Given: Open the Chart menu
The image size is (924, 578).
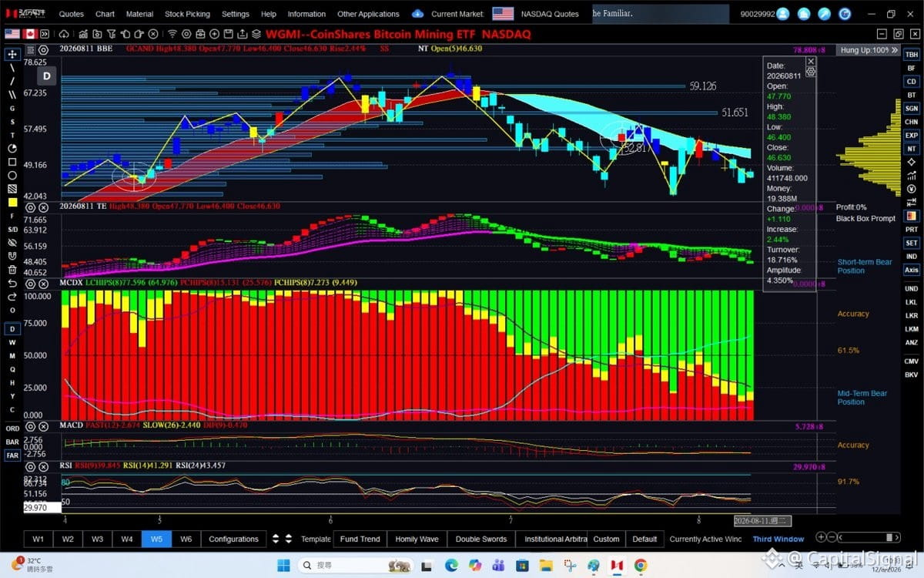Looking at the screenshot, I should (105, 14).
